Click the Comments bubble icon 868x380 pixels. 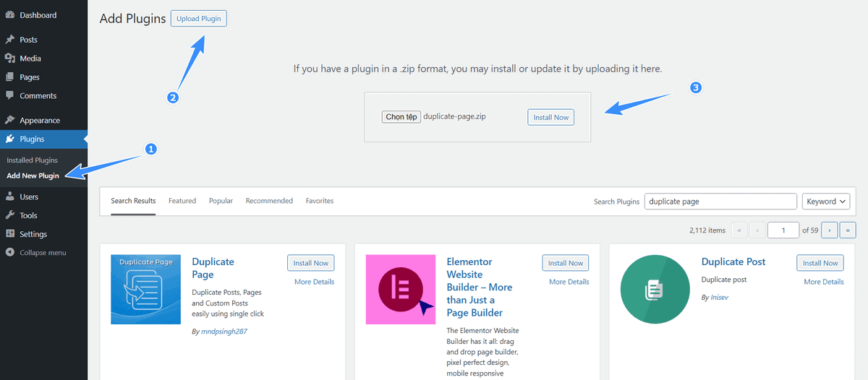[x=9, y=96]
